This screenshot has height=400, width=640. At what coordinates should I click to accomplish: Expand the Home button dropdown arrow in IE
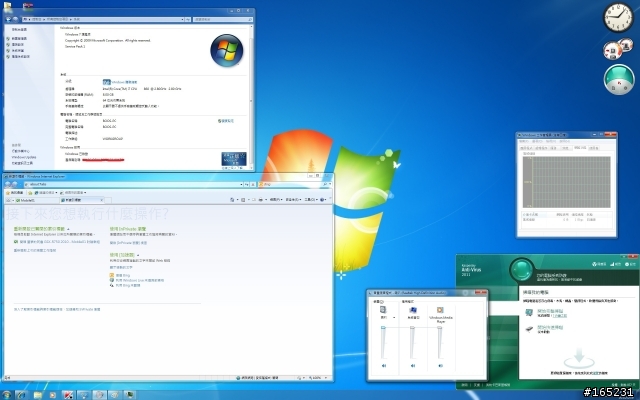tap(237, 200)
